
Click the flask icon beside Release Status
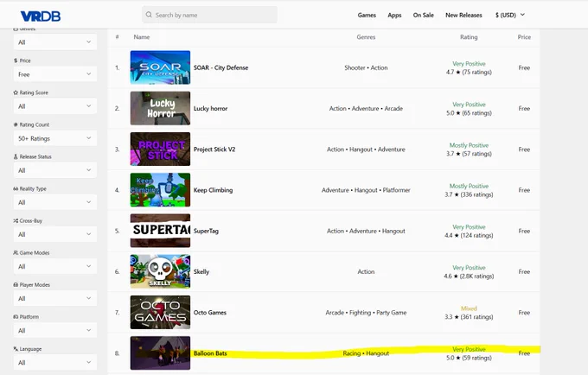click(16, 156)
